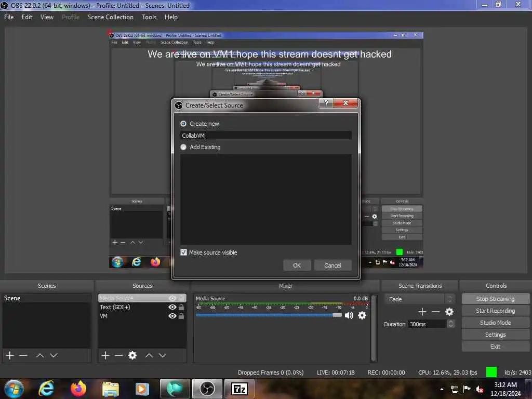Image resolution: width=532 pixels, height=399 pixels.
Task: Hide the Text (GDI+) source
Action: pos(172,307)
